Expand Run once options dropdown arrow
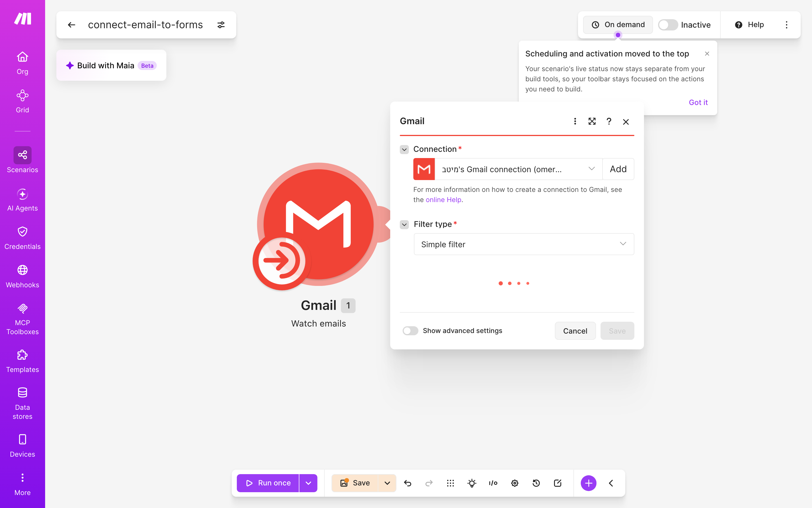 coord(308,483)
